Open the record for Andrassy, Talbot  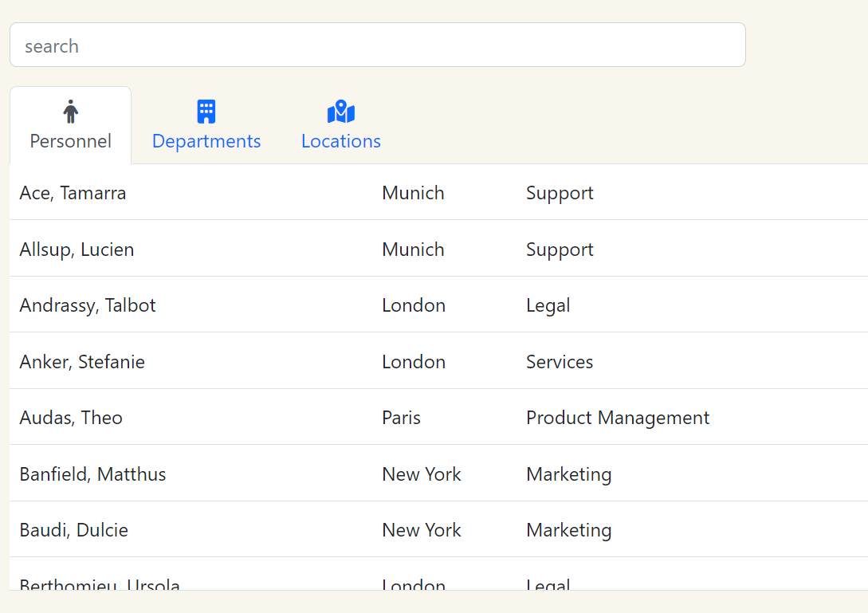click(87, 305)
